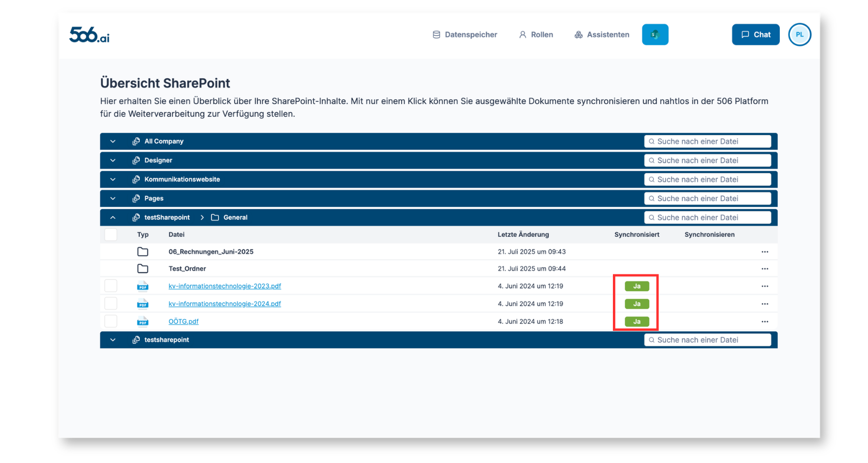The width and height of the screenshot is (868, 463).
Task: Open kv-informationstechnologie-2023.pdf link
Action: (225, 286)
